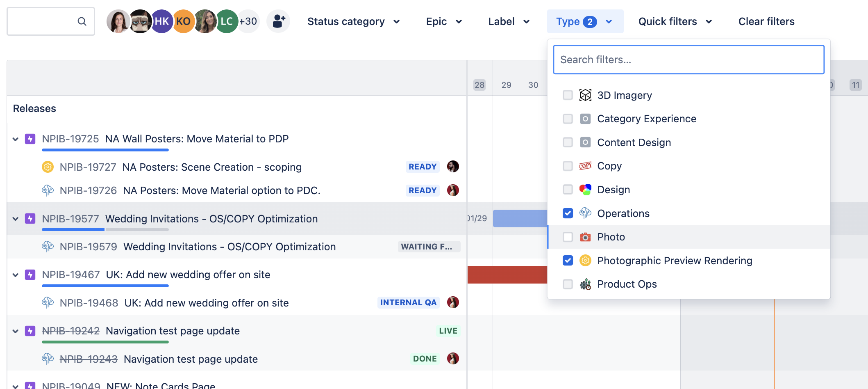This screenshot has width=868, height=389.
Task: Click the Design color wheel icon
Action: pos(586,190)
